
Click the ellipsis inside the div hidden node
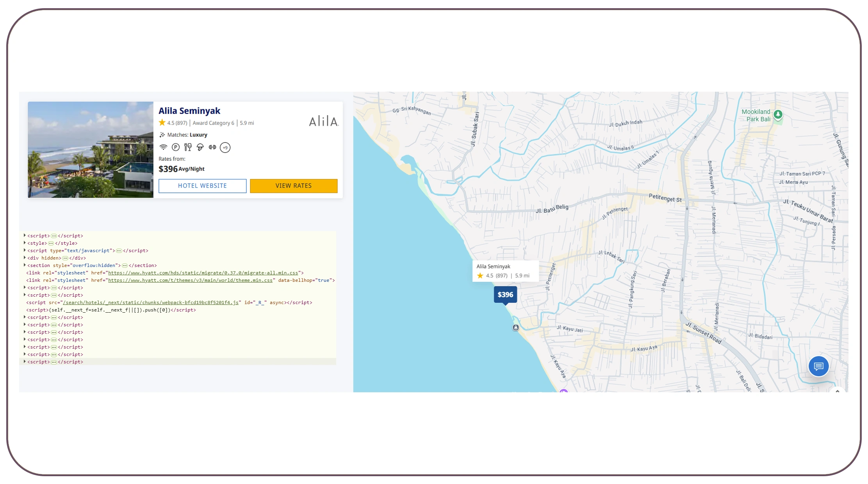click(65, 258)
